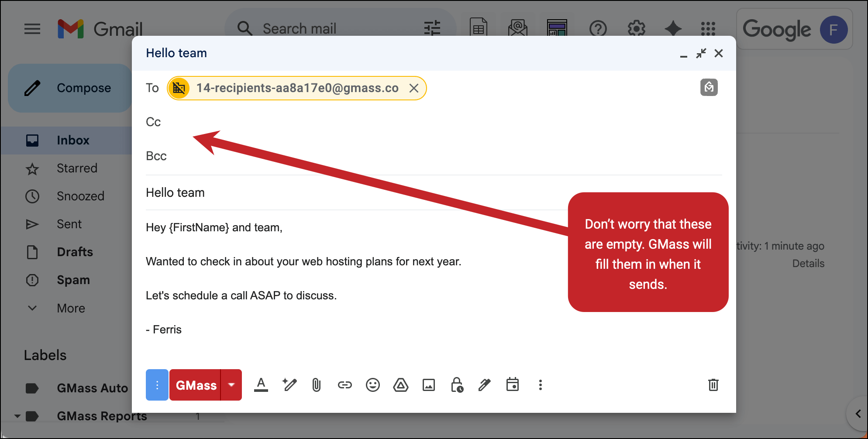Click the red GMass send button
The height and width of the screenshot is (439, 868).
(196, 385)
